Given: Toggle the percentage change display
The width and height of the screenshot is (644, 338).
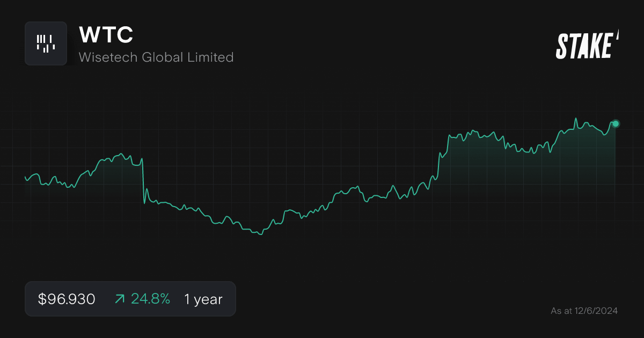Looking at the screenshot, I should pyautogui.click(x=151, y=299).
